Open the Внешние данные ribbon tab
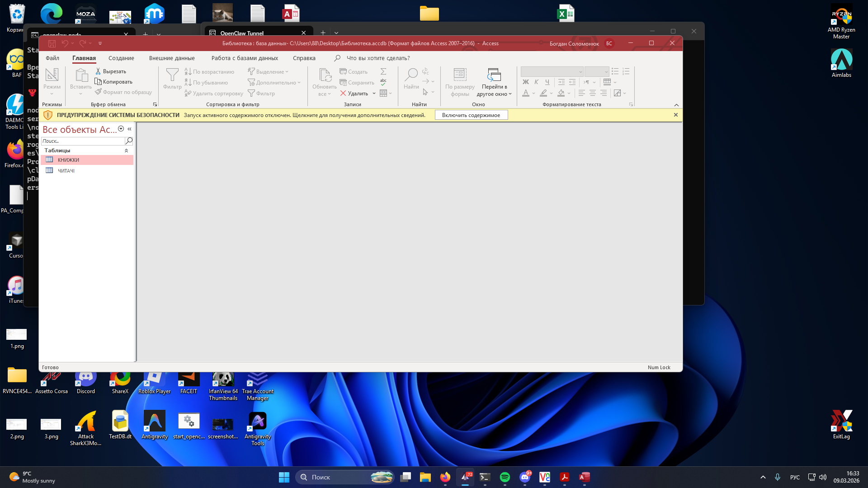Screen dimensions: 868x488 click(172, 58)
